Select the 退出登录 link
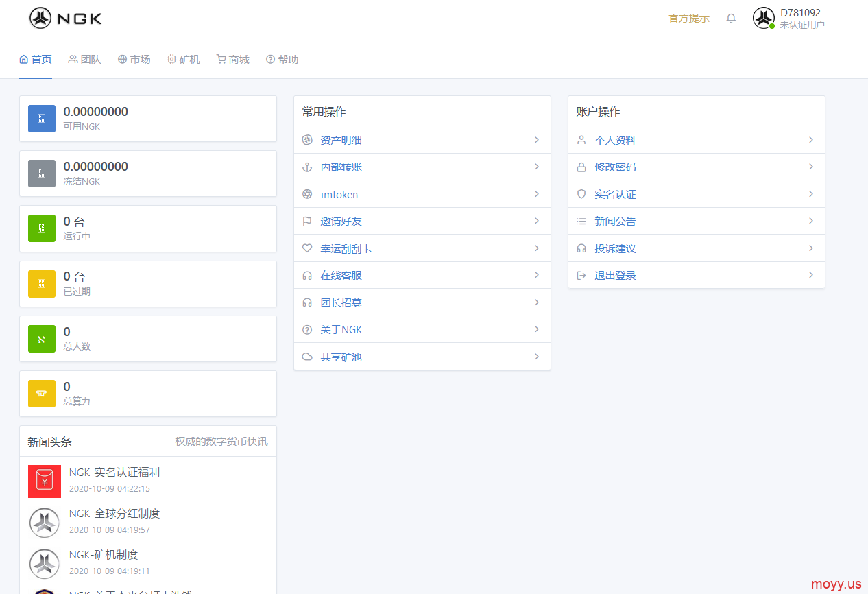The height and width of the screenshot is (594, 868). tap(616, 276)
